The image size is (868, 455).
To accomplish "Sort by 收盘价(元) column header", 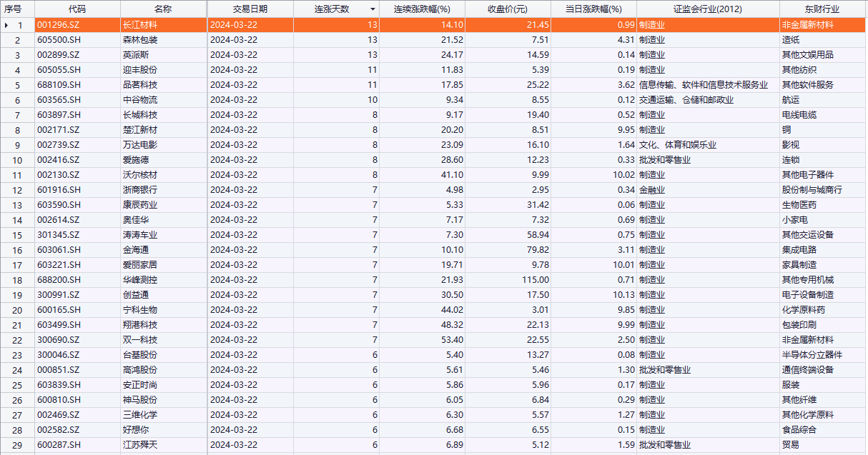I will pos(507,9).
